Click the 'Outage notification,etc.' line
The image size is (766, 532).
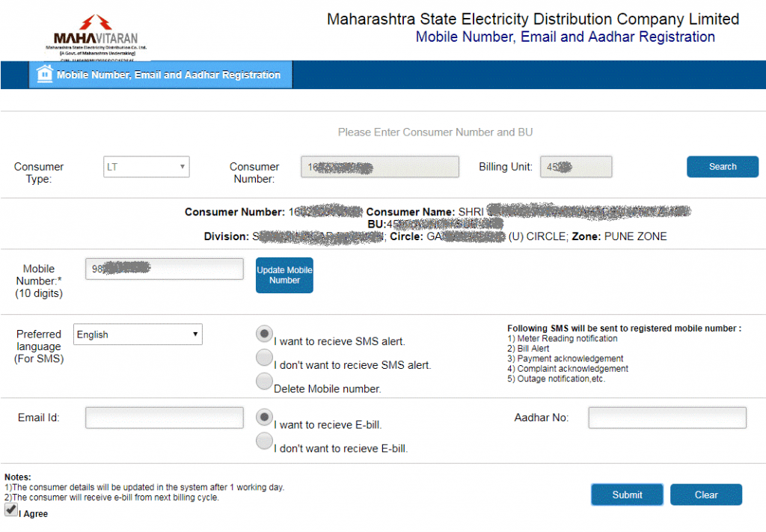556,379
